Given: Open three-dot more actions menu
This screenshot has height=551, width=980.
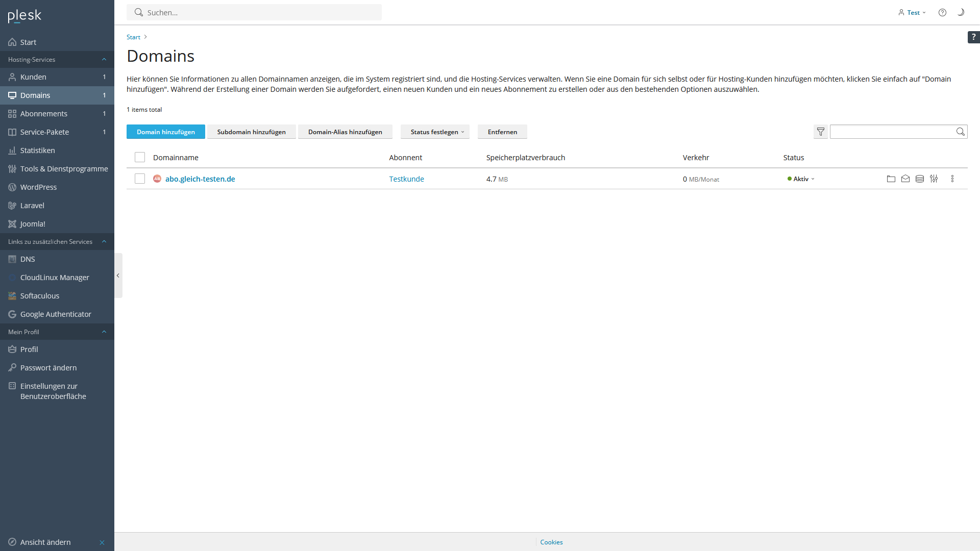Looking at the screenshot, I should [x=952, y=179].
